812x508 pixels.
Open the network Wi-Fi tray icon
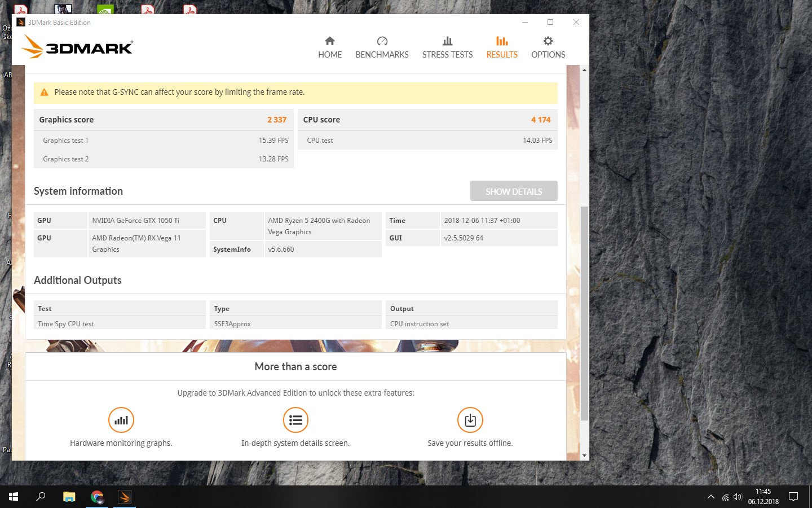(725, 497)
